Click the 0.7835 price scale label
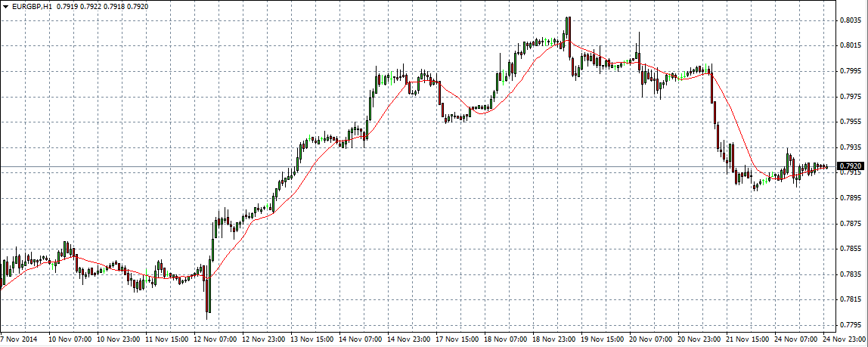This screenshot has width=868, height=347. coord(851,274)
